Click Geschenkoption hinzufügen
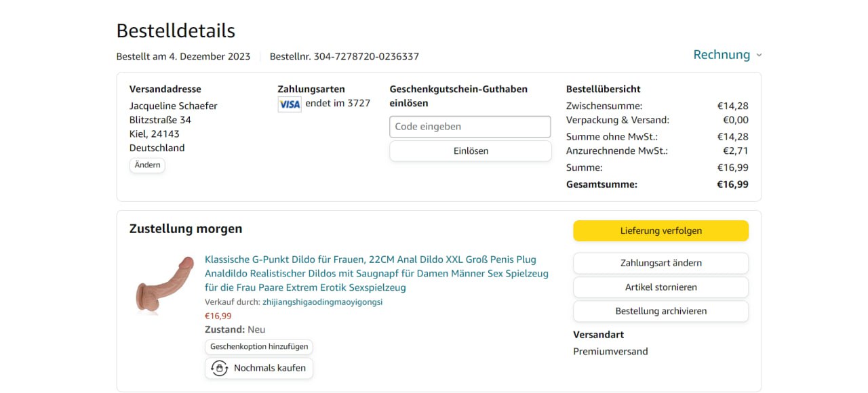The height and width of the screenshot is (393, 868). pos(259,346)
